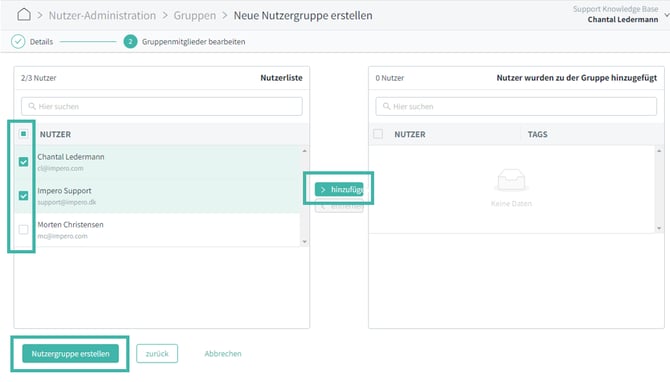Click the hinzufügen button
This screenshot has width=670, height=382.
[x=339, y=189]
